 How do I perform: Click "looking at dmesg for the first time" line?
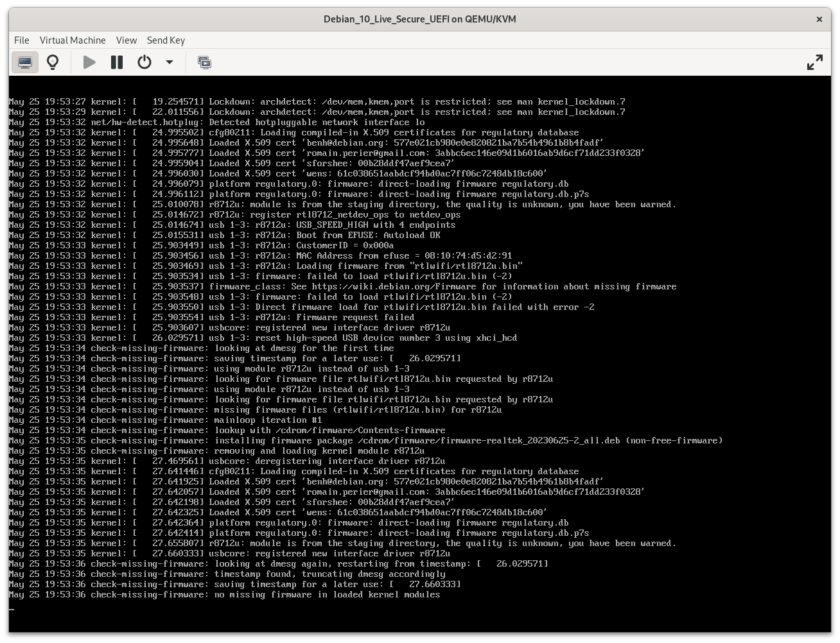click(x=202, y=348)
